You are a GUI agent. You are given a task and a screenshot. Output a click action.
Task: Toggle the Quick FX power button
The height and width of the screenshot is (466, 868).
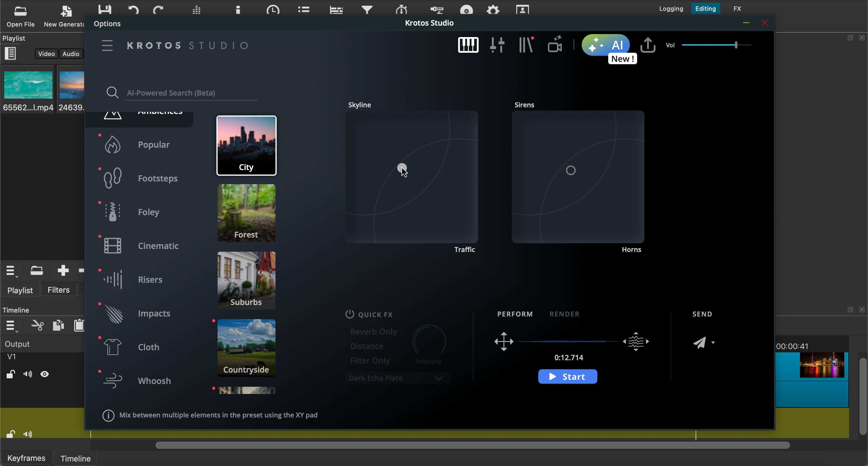point(349,314)
